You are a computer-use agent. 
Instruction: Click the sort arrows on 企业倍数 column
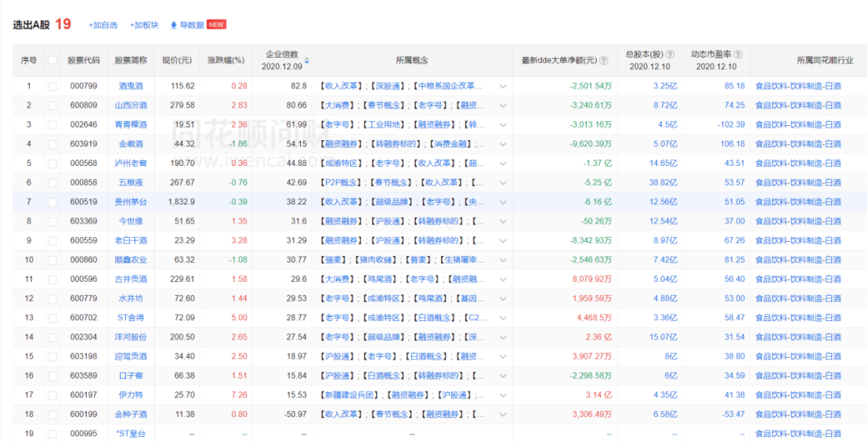[x=306, y=60]
